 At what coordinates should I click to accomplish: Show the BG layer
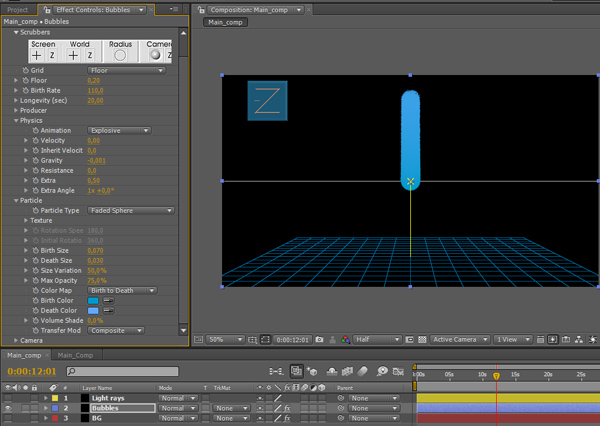(x=8, y=418)
